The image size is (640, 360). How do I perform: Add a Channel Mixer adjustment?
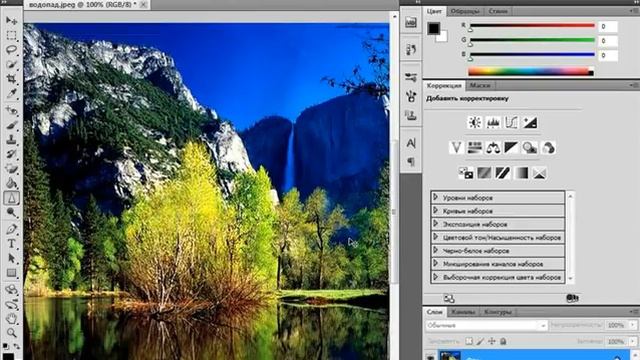[x=548, y=148]
